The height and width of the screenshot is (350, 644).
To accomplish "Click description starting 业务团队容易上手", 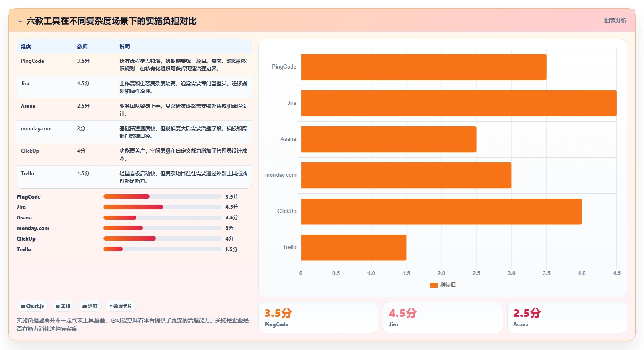I will (x=183, y=110).
